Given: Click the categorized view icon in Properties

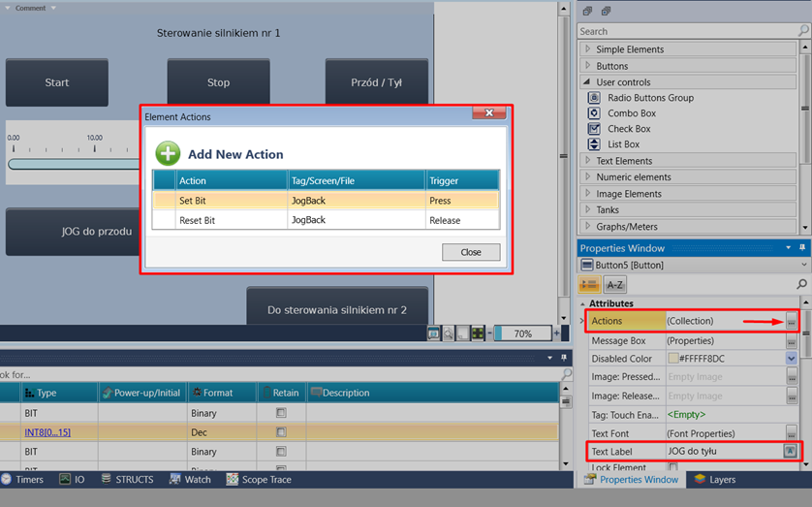Looking at the screenshot, I should pyautogui.click(x=588, y=284).
